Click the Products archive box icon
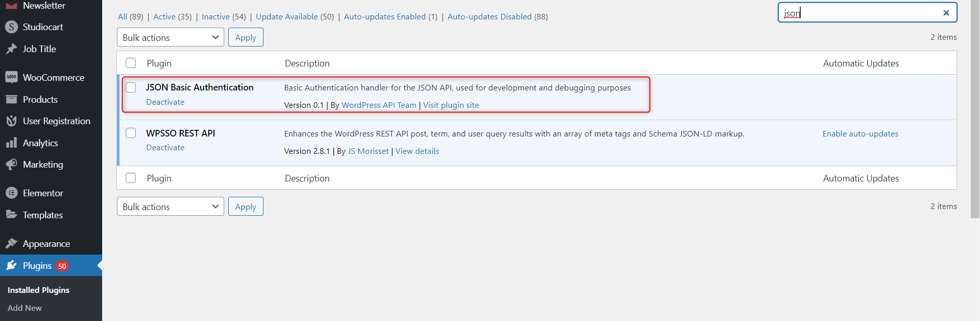 click(11, 99)
